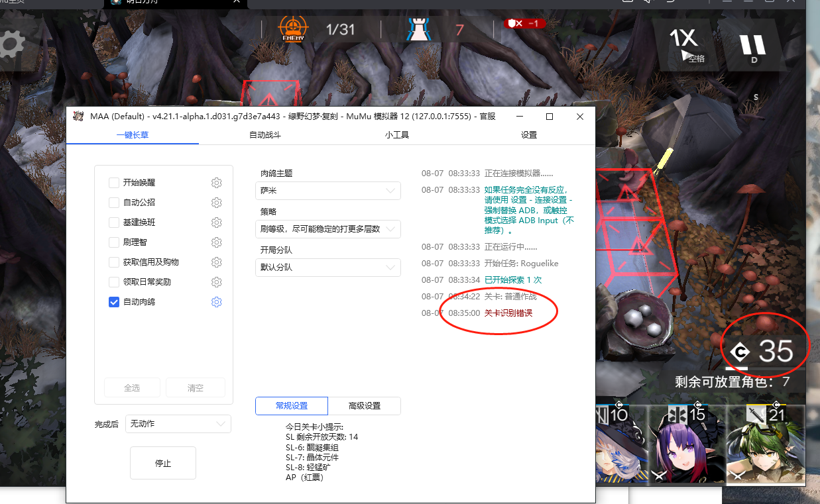Viewport: 820px width, 504px height.
Task: Open the 完成后 dropdown showing 无动作
Action: point(178,424)
